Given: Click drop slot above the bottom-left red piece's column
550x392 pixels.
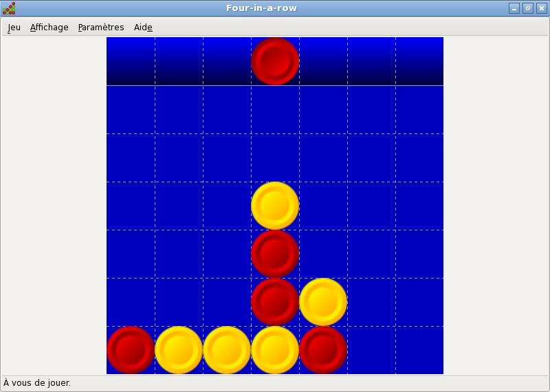Looking at the screenshot, I should click(x=131, y=61).
